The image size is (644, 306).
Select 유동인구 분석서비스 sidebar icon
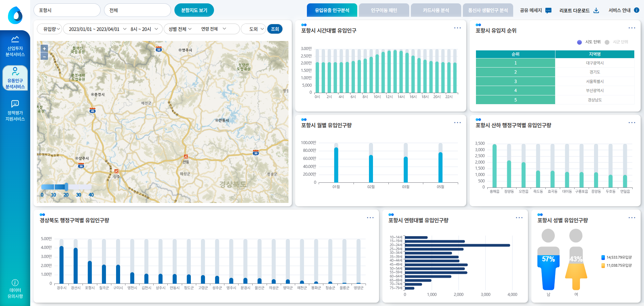point(15,72)
